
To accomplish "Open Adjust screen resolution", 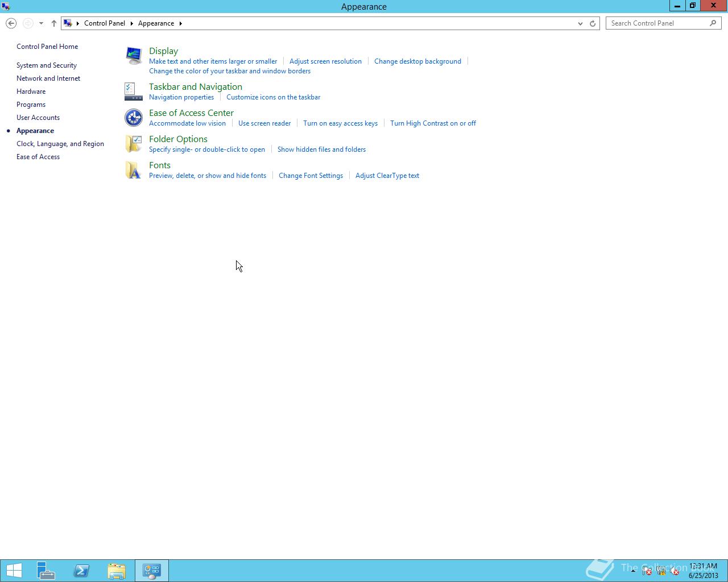I will [325, 61].
